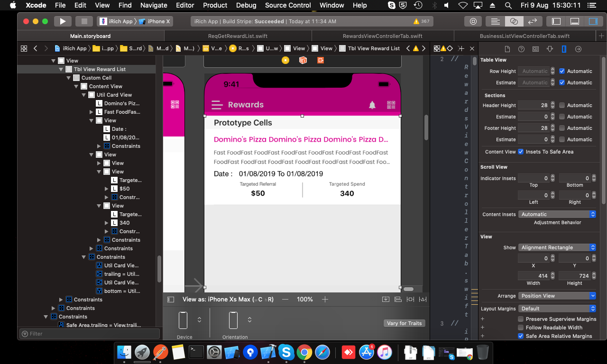Disable Insets To Safe Area checkbox

[521, 152]
